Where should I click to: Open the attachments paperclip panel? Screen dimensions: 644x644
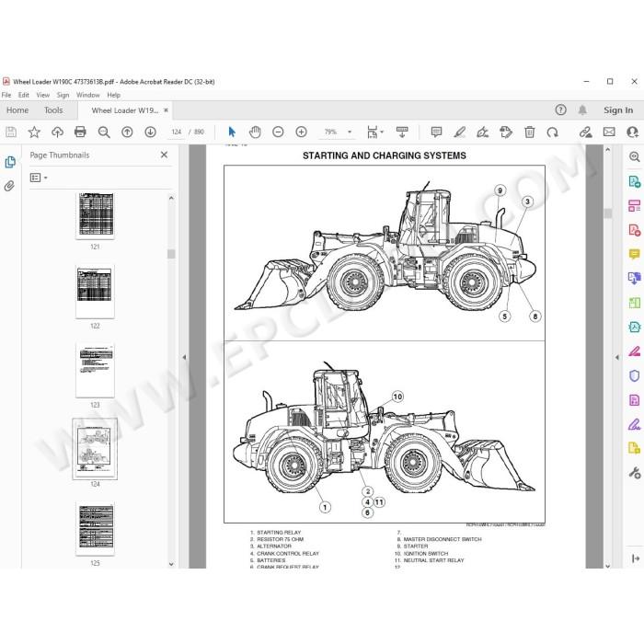click(10, 186)
